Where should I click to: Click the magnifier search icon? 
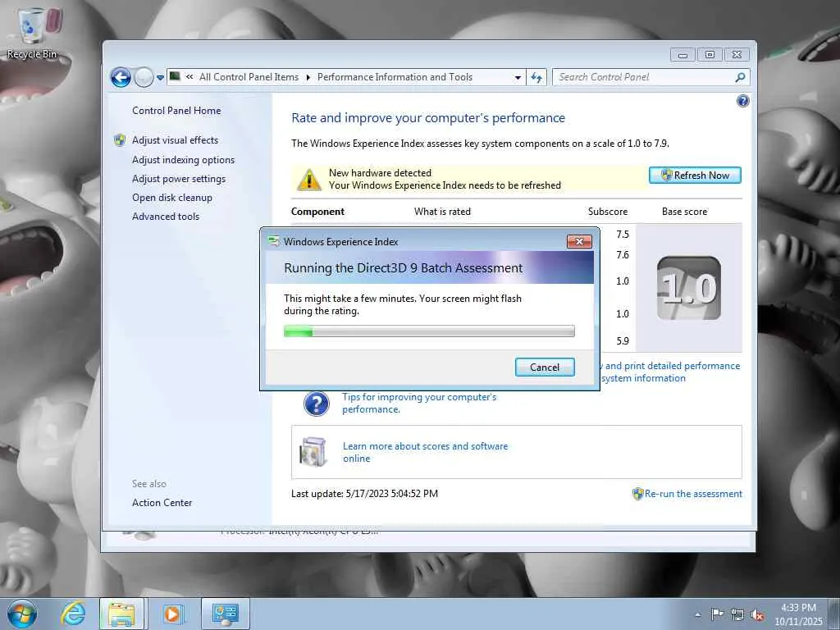pos(740,77)
